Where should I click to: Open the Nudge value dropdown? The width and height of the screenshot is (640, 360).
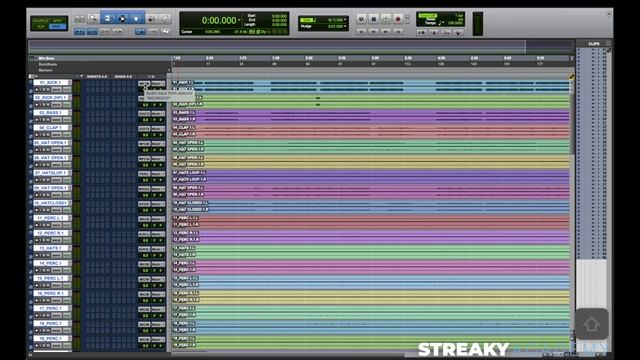coord(345,27)
